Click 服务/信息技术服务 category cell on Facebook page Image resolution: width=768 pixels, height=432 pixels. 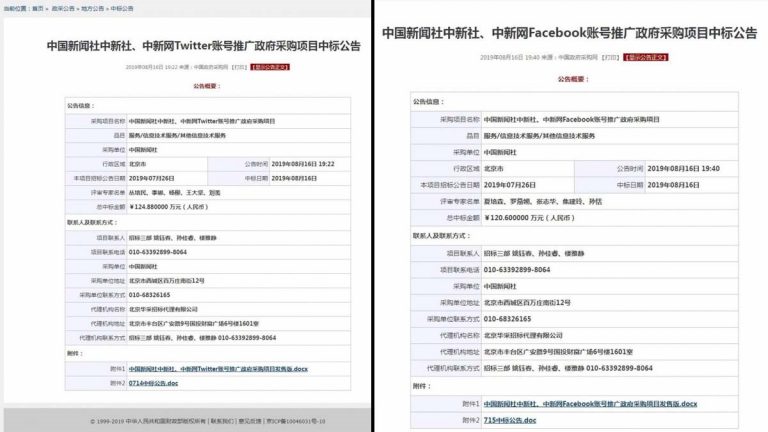pyautogui.click(x=610, y=136)
